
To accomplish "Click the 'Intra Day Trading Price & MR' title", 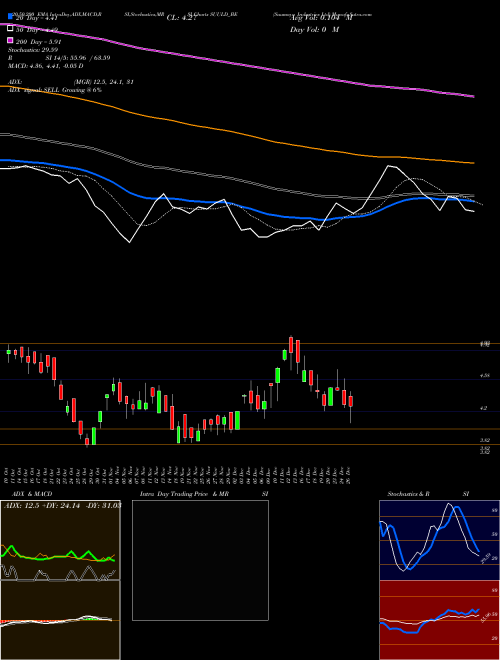I will 184,494.
